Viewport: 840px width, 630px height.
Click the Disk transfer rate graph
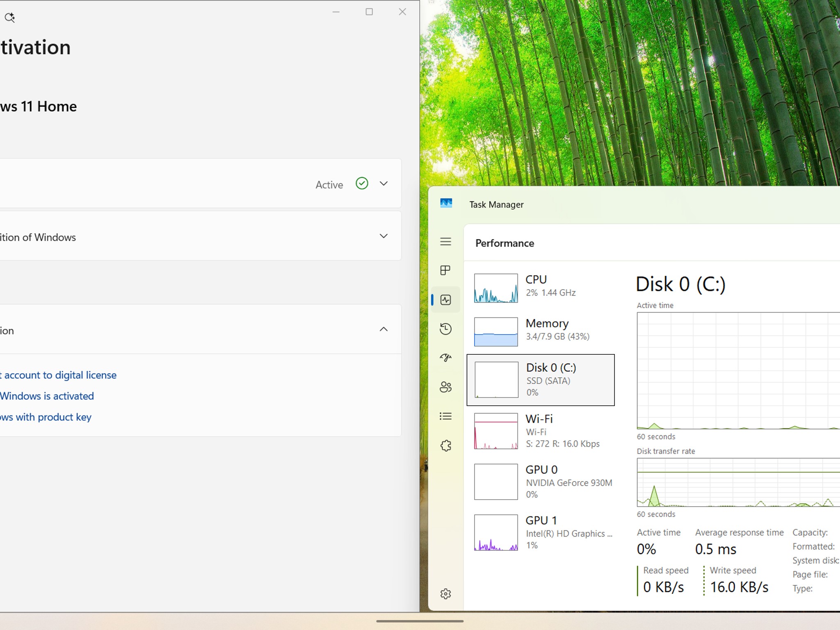point(738,482)
